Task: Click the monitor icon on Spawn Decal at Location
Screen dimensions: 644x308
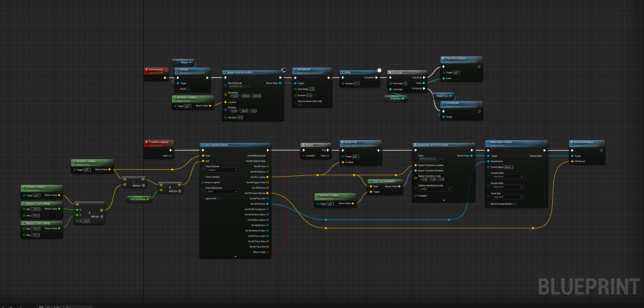Action: tap(284, 70)
